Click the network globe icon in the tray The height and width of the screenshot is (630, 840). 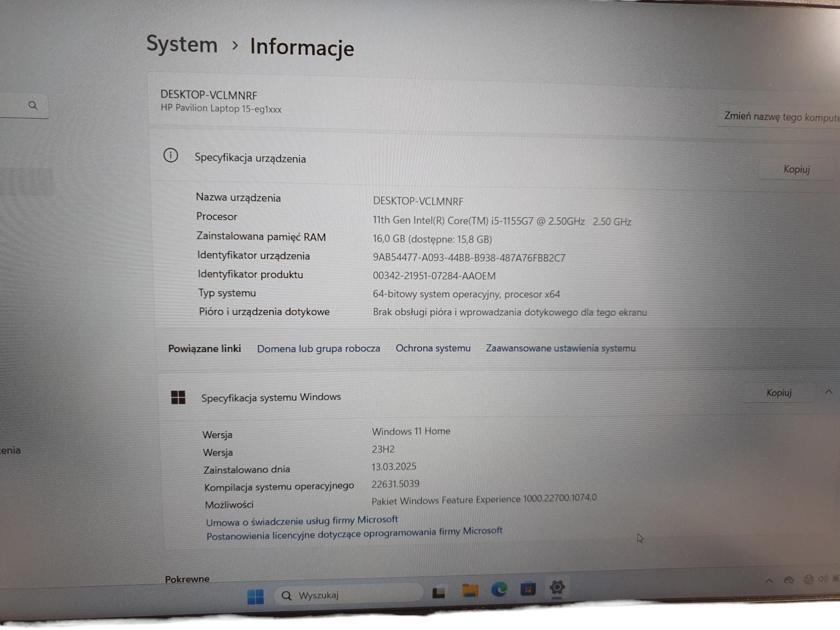click(808, 580)
